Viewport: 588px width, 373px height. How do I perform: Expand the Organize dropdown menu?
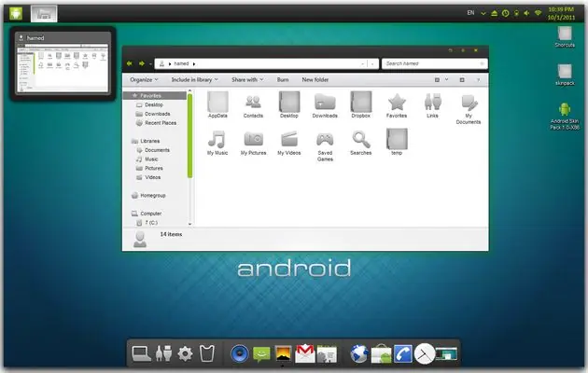(x=144, y=80)
